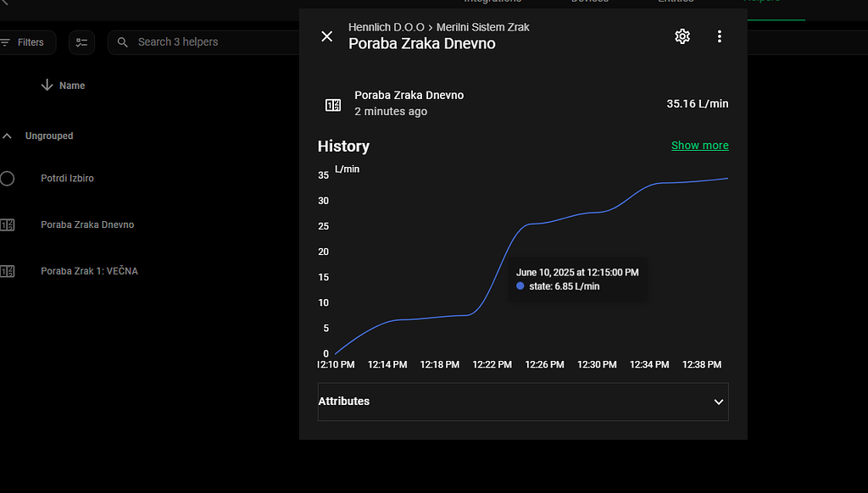Click the selection-list icon beside Filters
The width and height of the screenshot is (868, 493).
pos(81,42)
